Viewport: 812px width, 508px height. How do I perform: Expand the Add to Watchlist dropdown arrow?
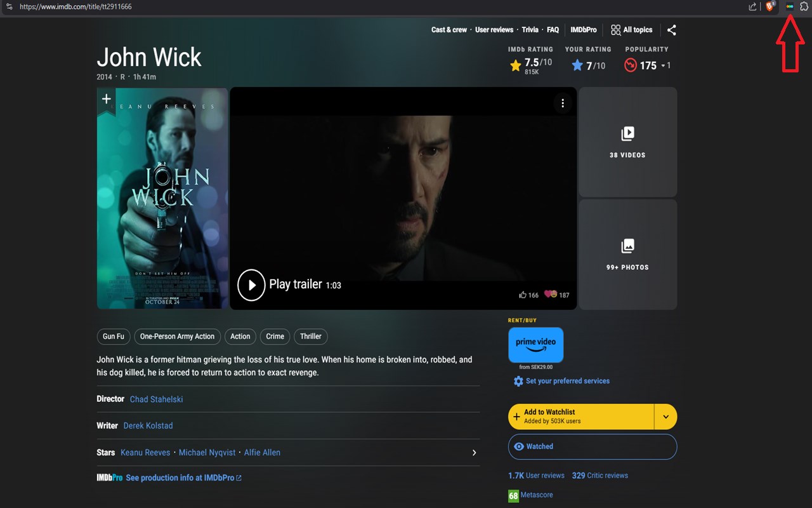pyautogui.click(x=665, y=417)
